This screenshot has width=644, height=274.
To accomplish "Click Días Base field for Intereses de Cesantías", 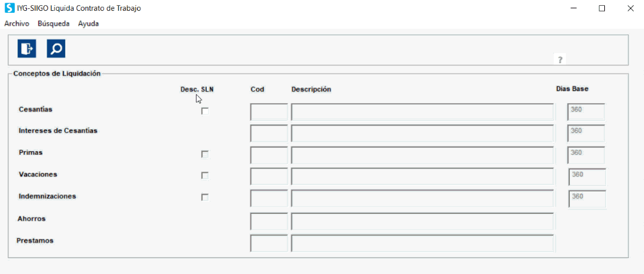I will [x=586, y=133].
